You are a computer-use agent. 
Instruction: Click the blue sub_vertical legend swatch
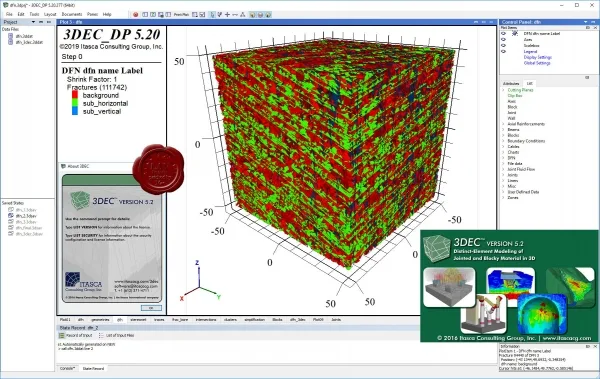(75, 111)
